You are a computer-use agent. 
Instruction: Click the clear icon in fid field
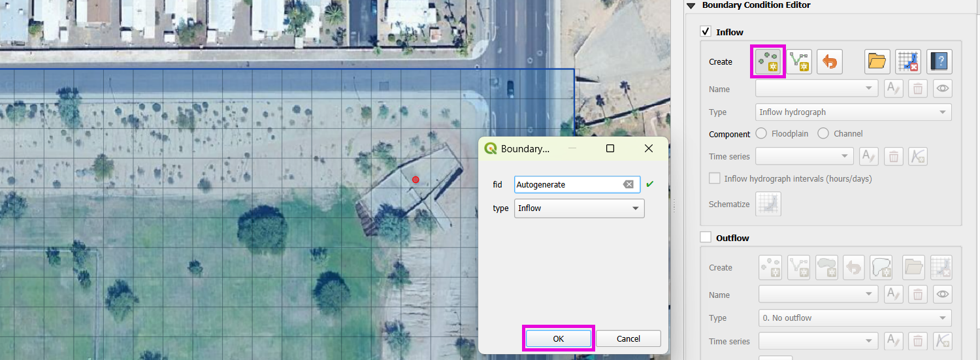629,185
